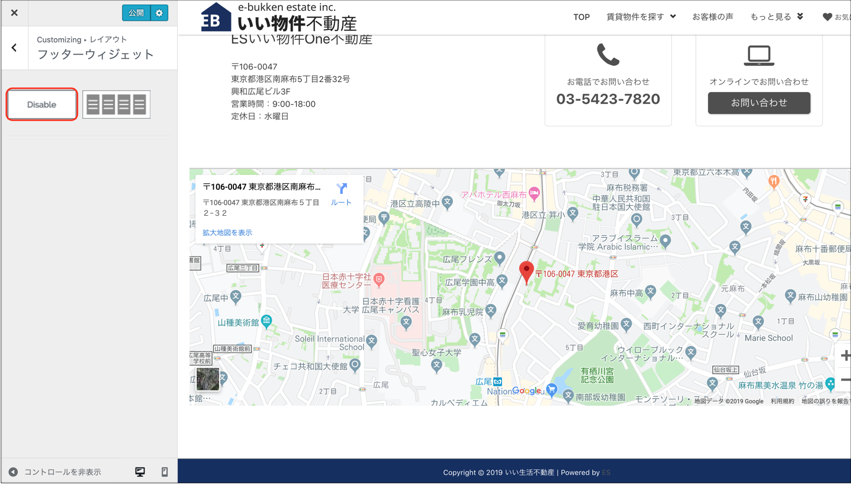Switch to desktop preview icon
The width and height of the screenshot is (851, 484).
tap(140, 472)
